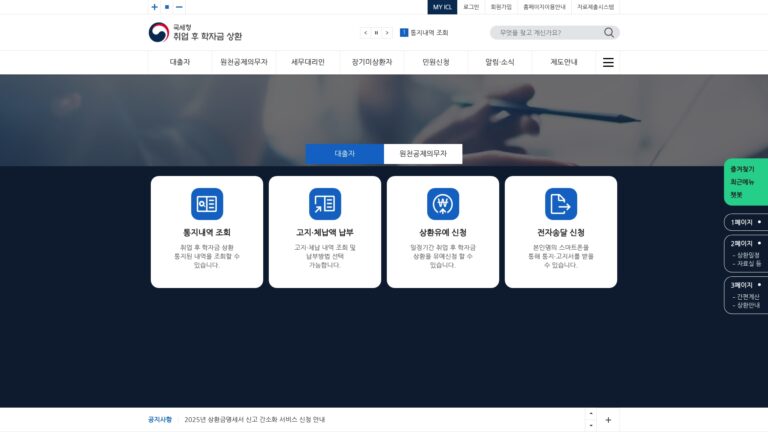The height and width of the screenshot is (432, 768).
Task: Click the 통지내역 조회 card icon
Action: click(207, 204)
